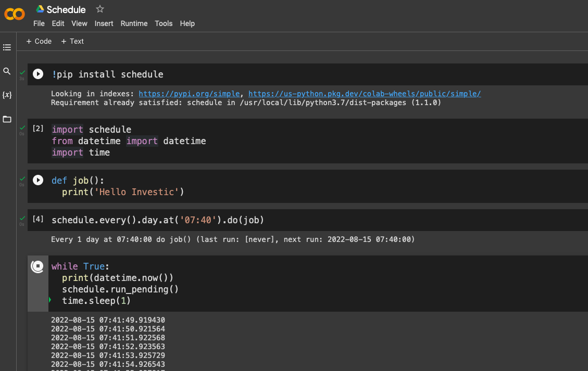Click the Colab logo to go home
The width and height of the screenshot is (588, 371).
pos(15,15)
